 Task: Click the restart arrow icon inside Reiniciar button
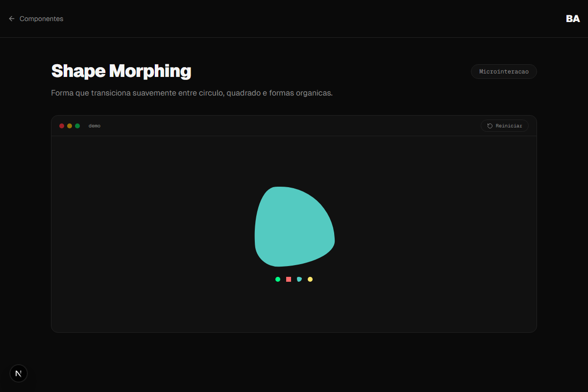point(489,125)
